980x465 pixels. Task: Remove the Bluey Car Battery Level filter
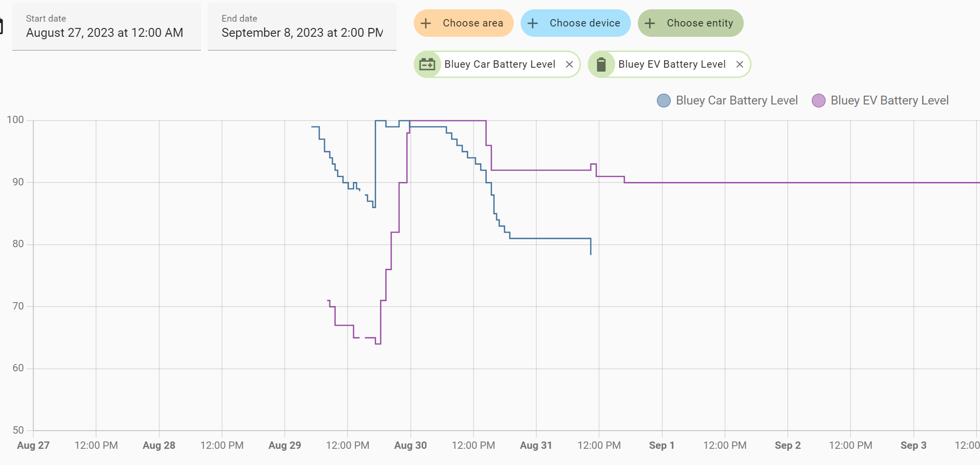[x=570, y=64]
